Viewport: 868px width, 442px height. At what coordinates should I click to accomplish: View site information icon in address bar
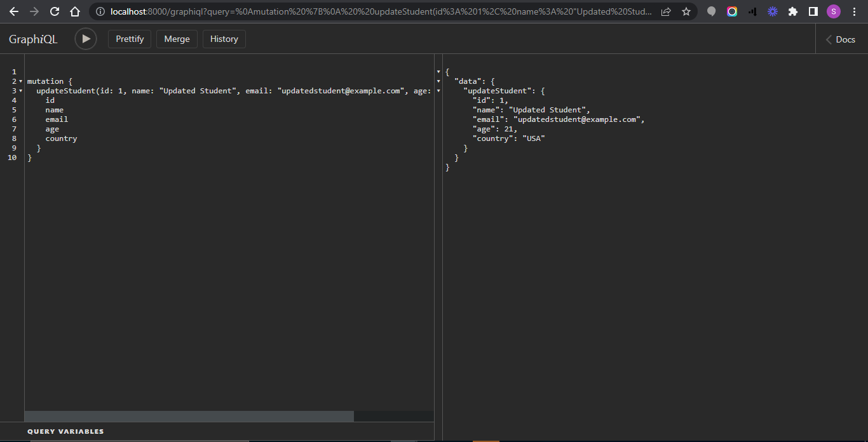tap(100, 11)
